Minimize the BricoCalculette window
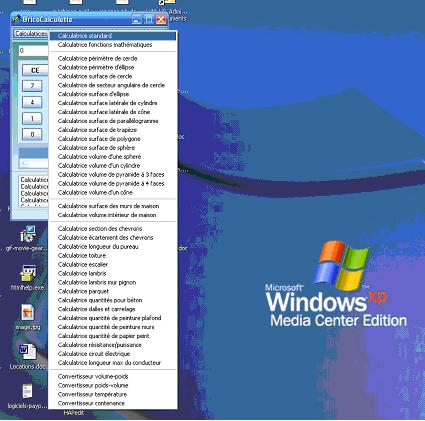425x421 pixels. (137, 20)
